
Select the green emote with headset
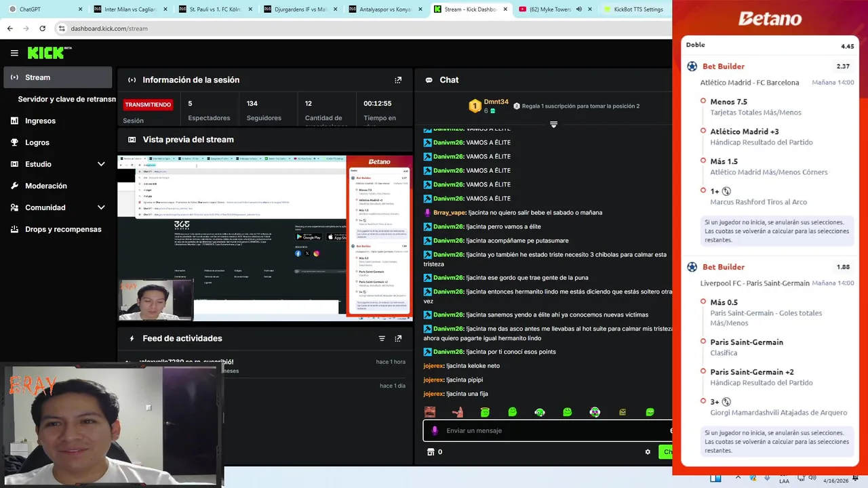coord(540,412)
